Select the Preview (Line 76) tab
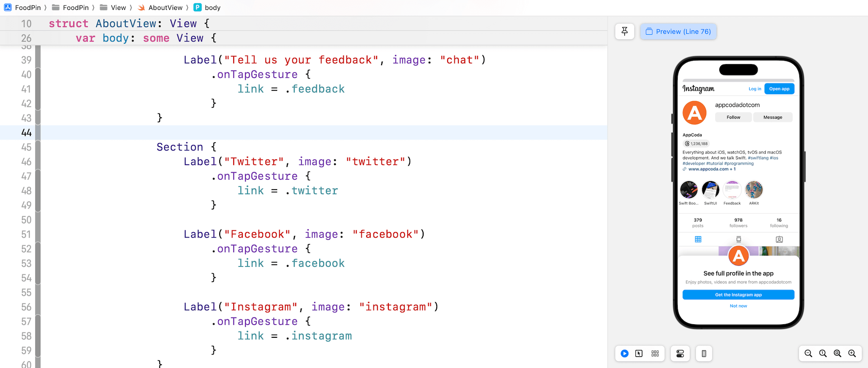Screen dimensions: 868x368 [678, 32]
